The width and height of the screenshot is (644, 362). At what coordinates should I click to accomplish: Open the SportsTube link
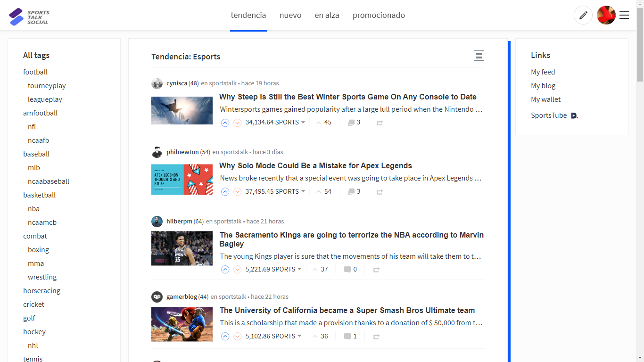(x=549, y=115)
